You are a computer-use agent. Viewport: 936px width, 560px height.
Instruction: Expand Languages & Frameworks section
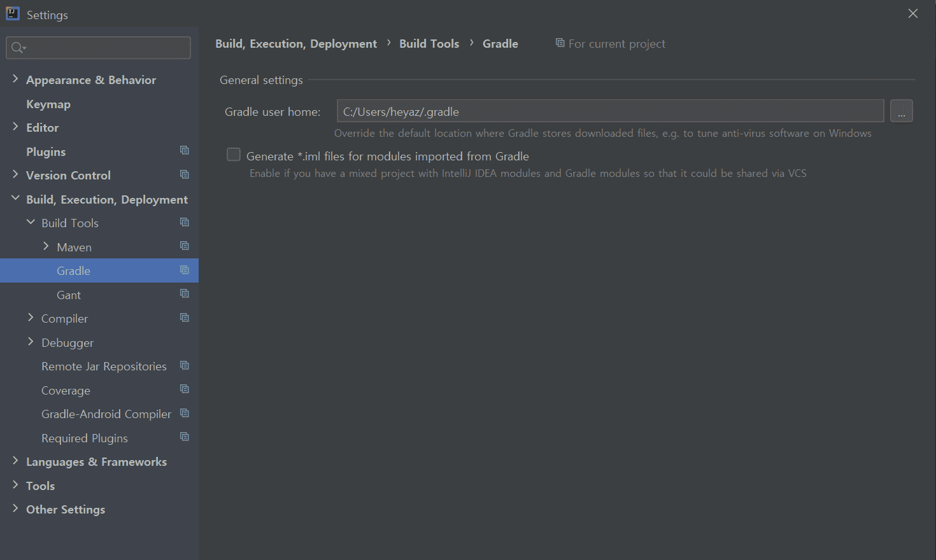(x=15, y=461)
